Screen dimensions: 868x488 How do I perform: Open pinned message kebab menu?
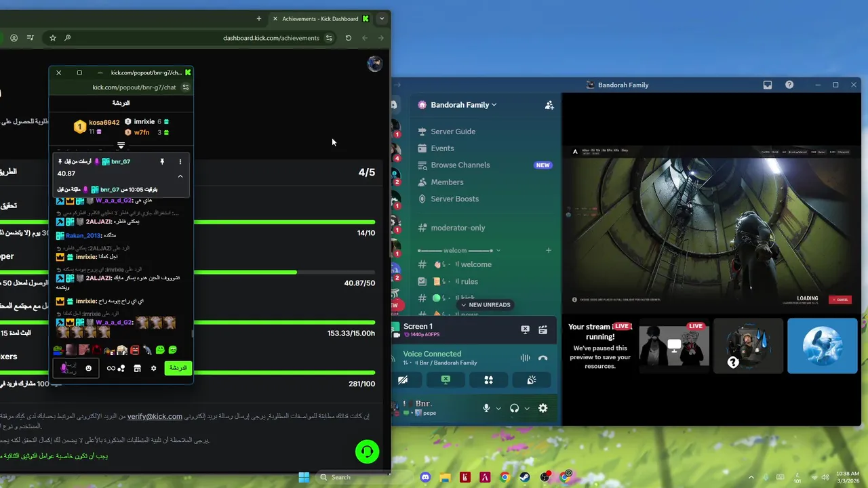(x=180, y=162)
